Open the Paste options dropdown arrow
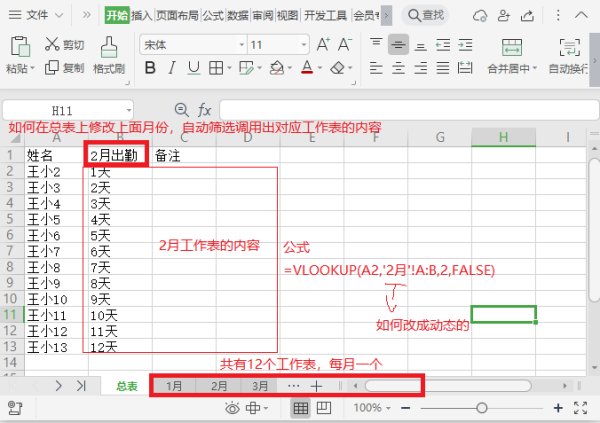 click(x=33, y=68)
